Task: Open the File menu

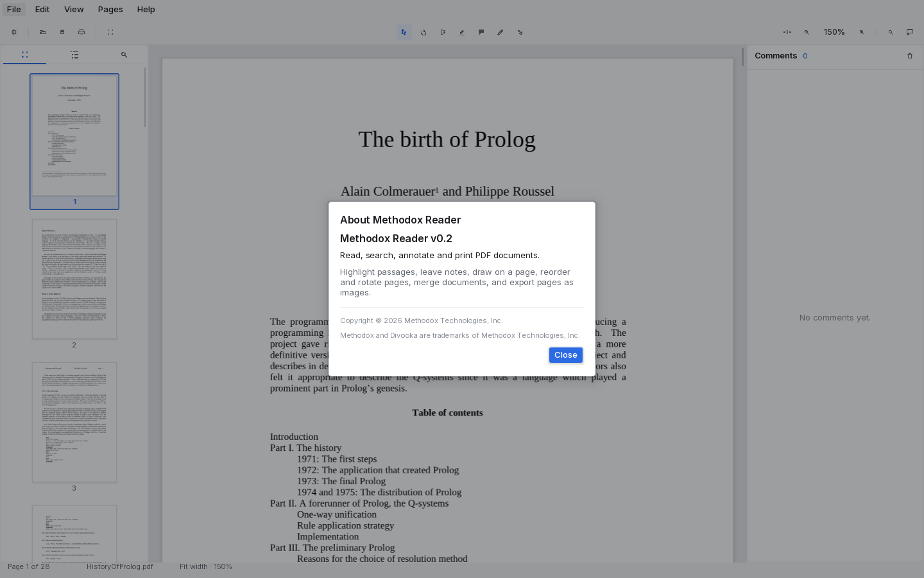Action: point(13,10)
